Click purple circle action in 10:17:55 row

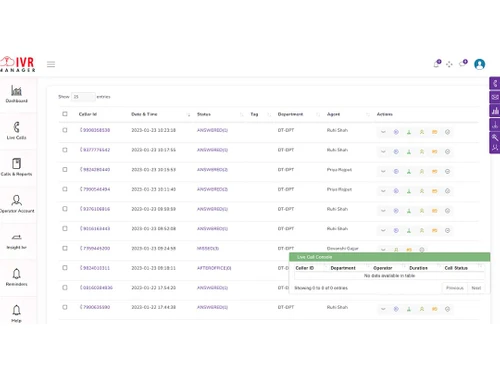(396, 152)
